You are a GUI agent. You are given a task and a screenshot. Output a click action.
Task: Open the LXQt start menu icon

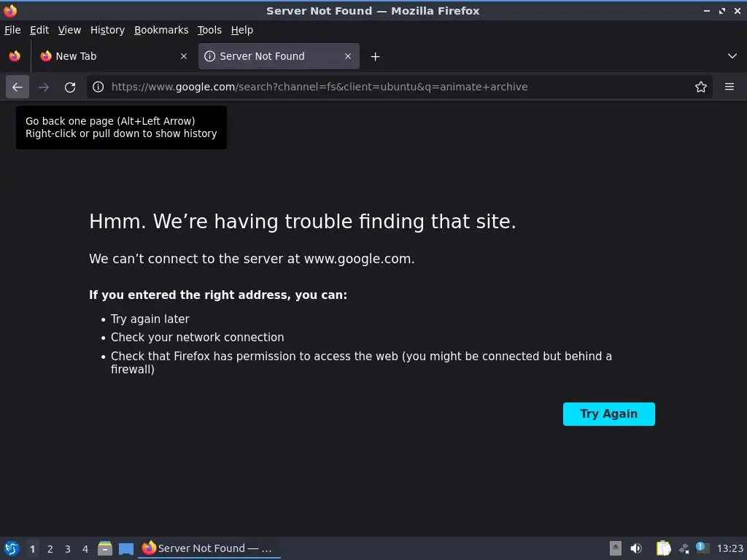click(12, 548)
